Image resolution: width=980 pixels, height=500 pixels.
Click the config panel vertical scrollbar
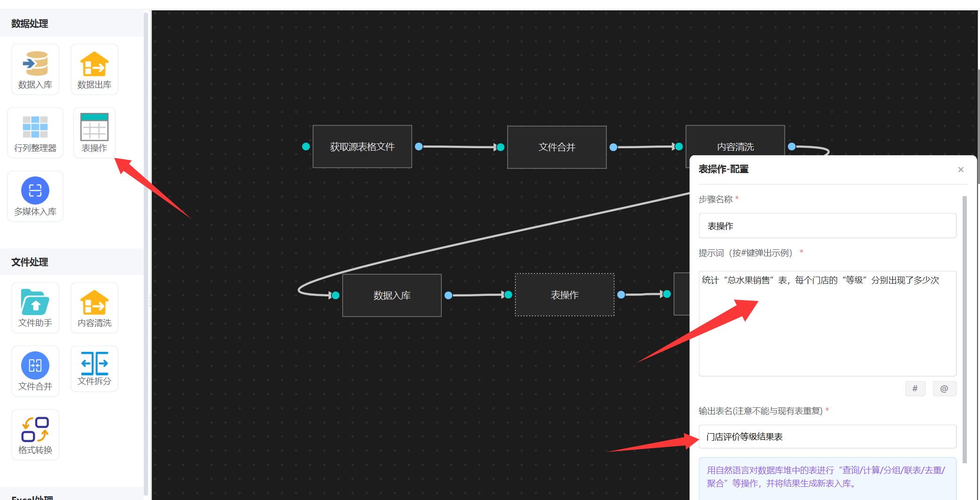pyautogui.click(x=964, y=329)
